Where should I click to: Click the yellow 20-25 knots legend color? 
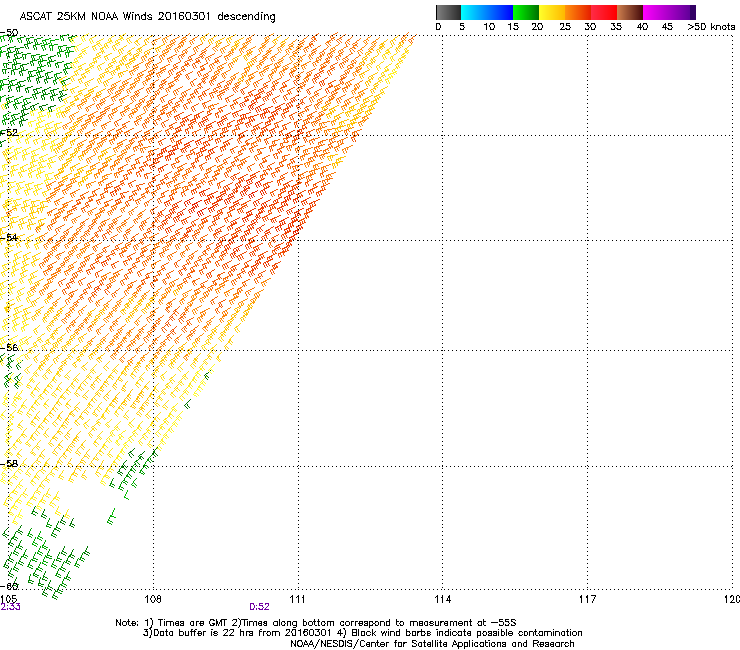click(552, 12)
